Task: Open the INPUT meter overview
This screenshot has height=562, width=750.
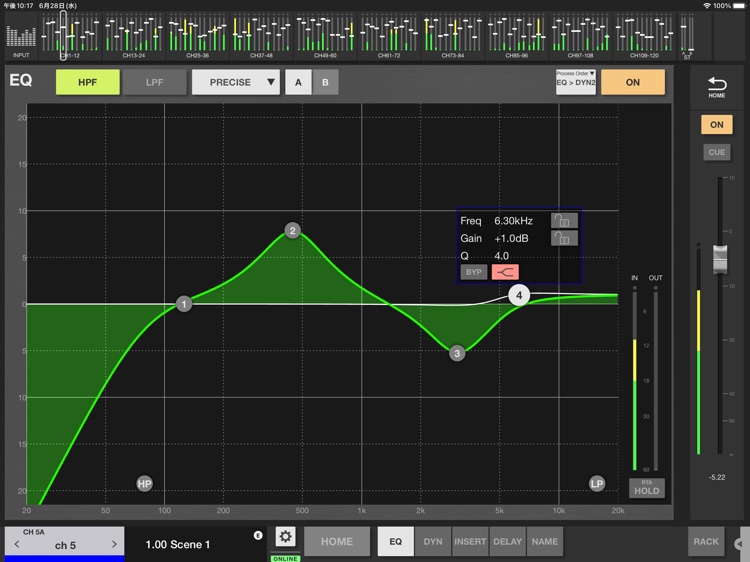Action: 21,37
